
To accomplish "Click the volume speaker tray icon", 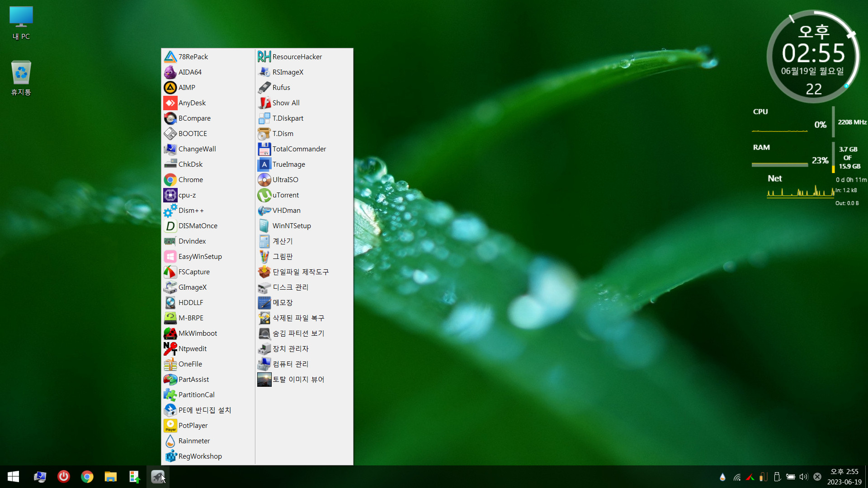I will [803, 477].
